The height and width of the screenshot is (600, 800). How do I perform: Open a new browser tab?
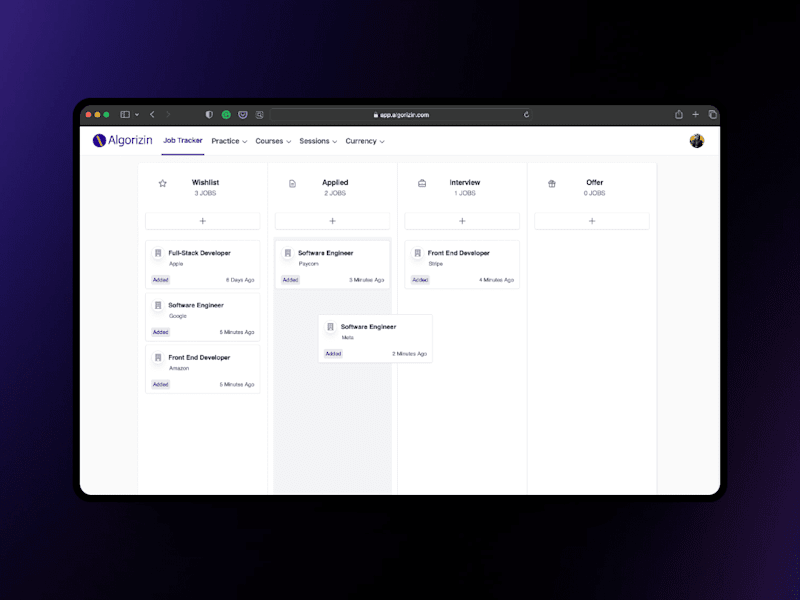pos(695,114)
